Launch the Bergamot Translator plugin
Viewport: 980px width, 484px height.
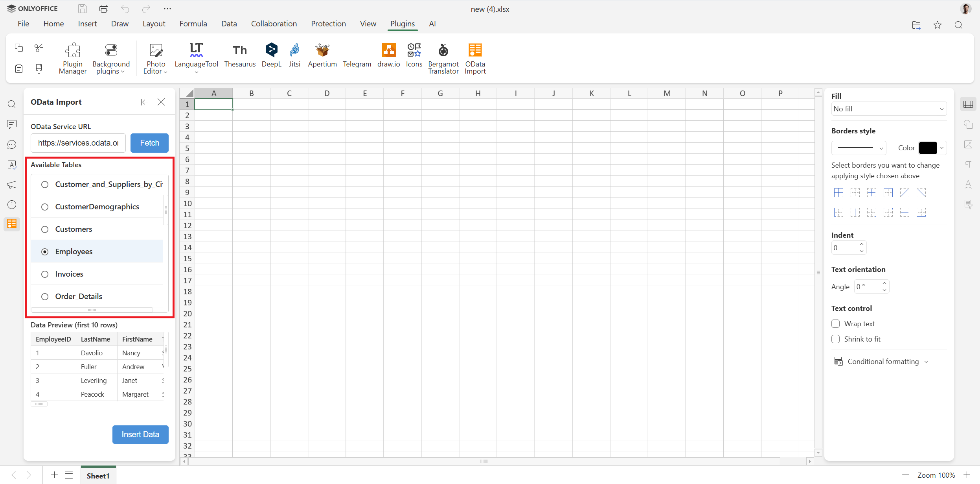tap(443, 58)
